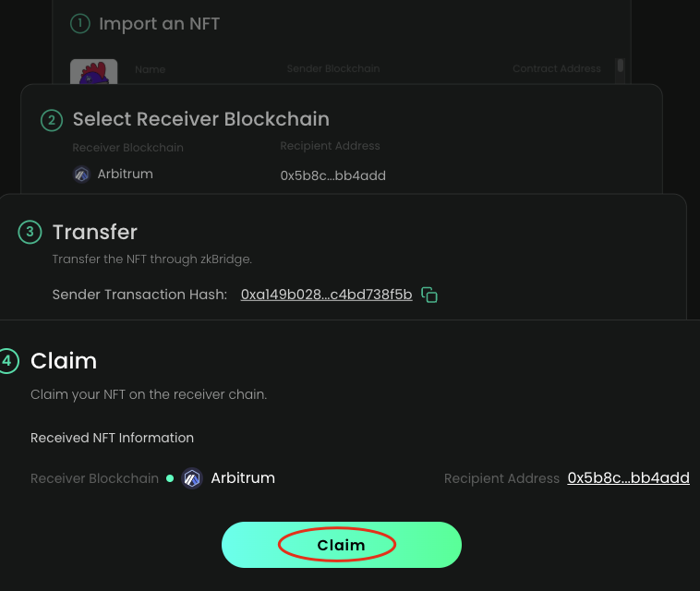The width and height of the screenshot is (700, 591).
Task: Open the sender transaction hash link
Action: [326, 295]
